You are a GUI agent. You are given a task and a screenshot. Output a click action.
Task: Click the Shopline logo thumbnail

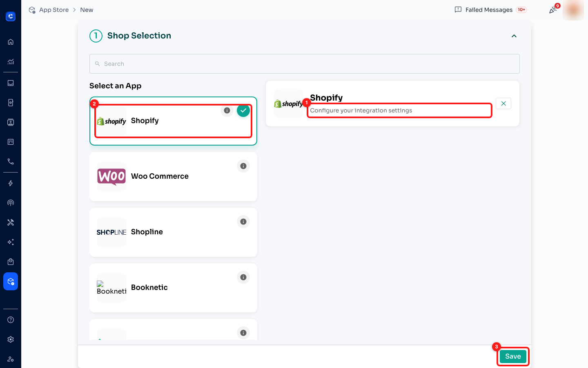[x=111, y=232]
